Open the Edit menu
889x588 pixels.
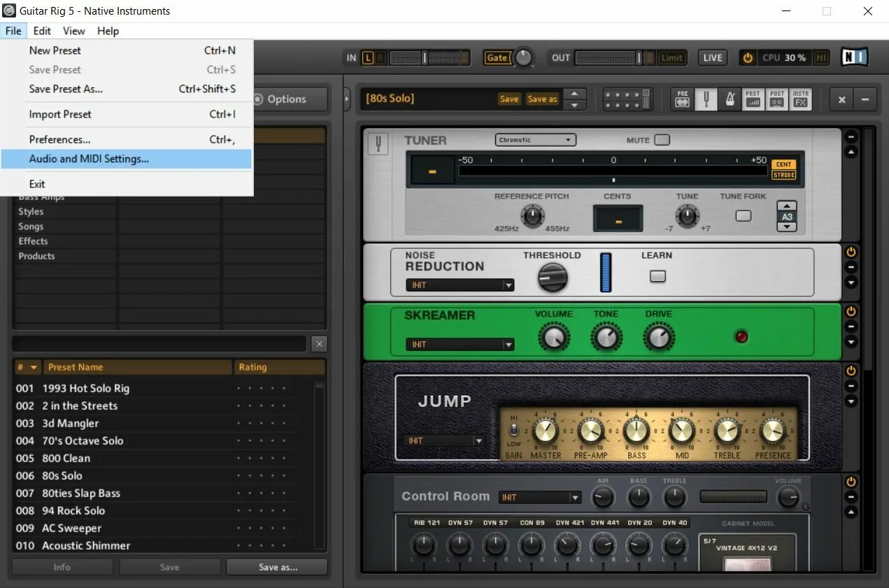point(42,31)
